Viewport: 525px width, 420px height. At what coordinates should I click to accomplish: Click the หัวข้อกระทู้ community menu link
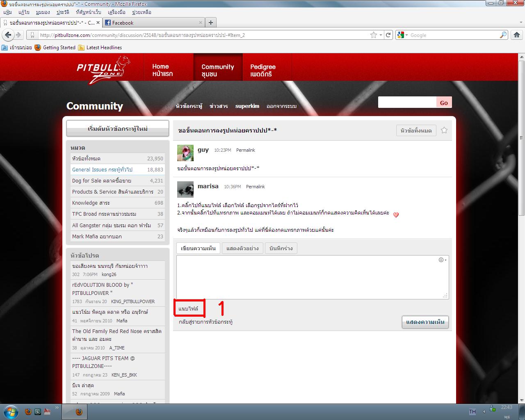tap(189, 106)
